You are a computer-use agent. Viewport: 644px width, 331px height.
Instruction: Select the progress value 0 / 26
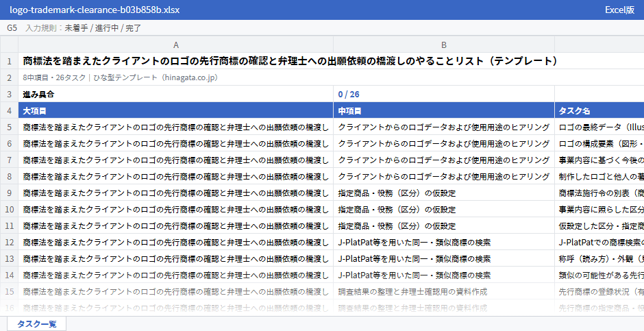(x=443, y=94)
